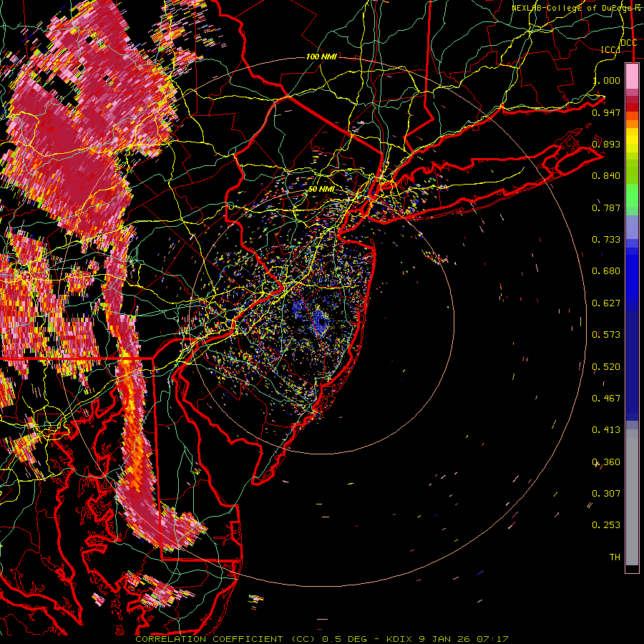Select the 0.947 scale value
This screenshot has height=644, width=644.
pyautogui.click(x=606, y=112)
